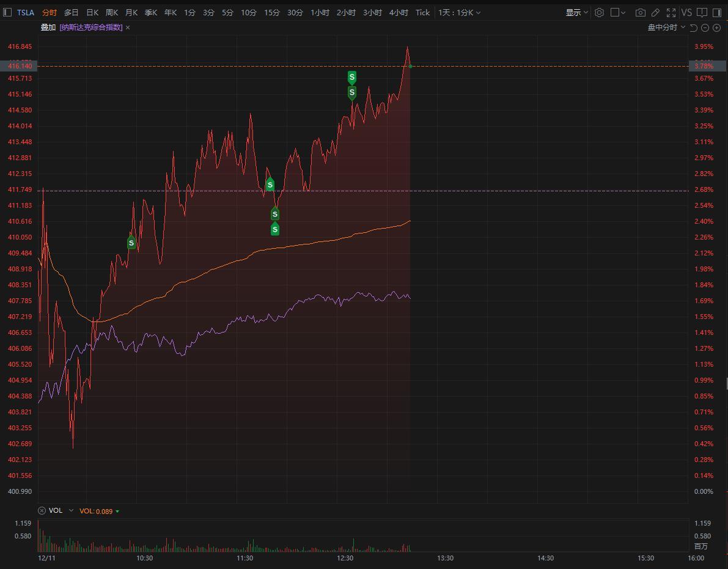Enter fullscreen chart mode
Viewport: 728px width, 569px height.
pos(671,13)
